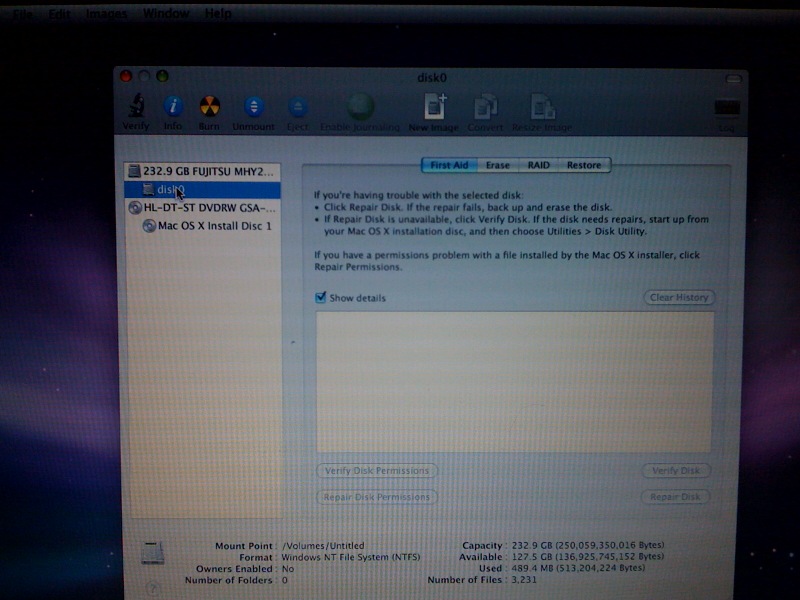Open the Window menu

coord(166,14)
